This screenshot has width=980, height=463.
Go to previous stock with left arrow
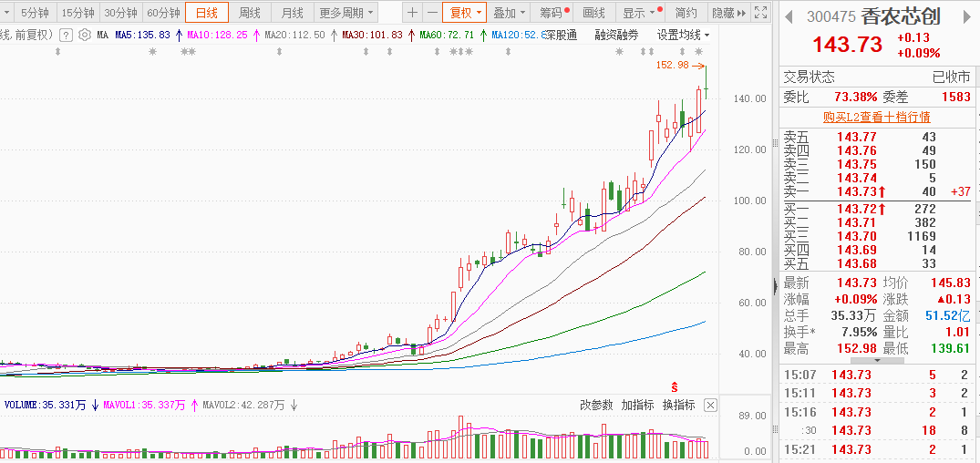click(790, 17)
